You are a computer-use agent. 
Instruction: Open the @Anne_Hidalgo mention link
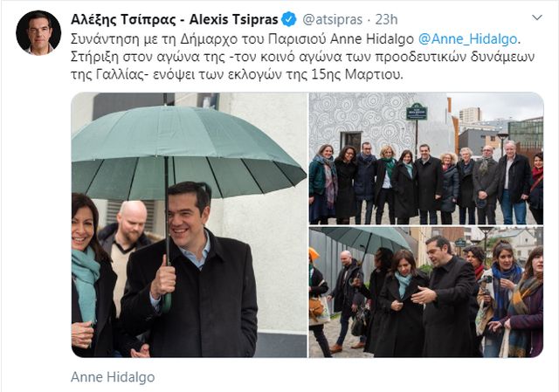[467, 38]
